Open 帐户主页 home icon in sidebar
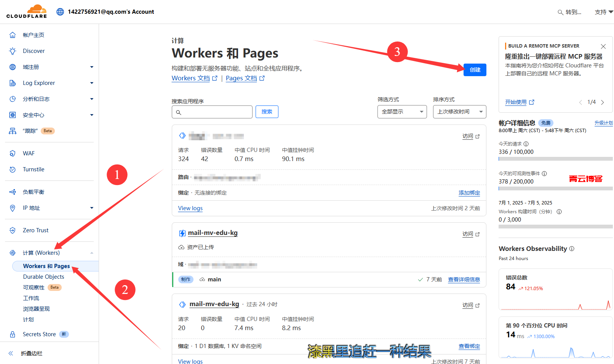Screen dimensions: 614x364 pos(13,35)
